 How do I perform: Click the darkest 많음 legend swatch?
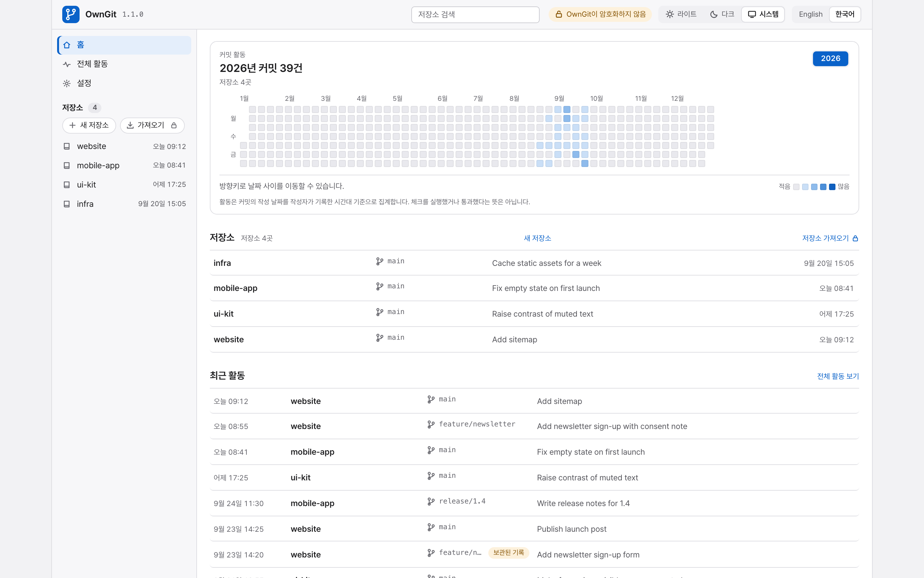tap(832, 187)
